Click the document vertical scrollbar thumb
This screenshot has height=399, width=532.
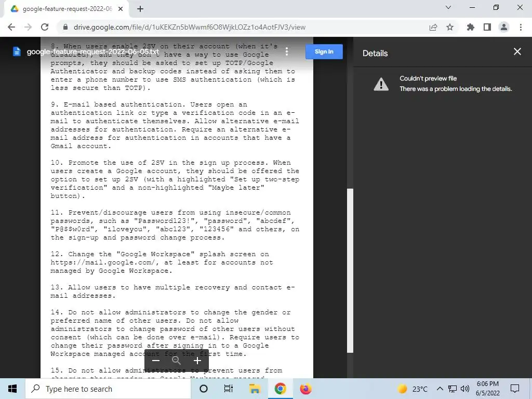click(350, 271)
